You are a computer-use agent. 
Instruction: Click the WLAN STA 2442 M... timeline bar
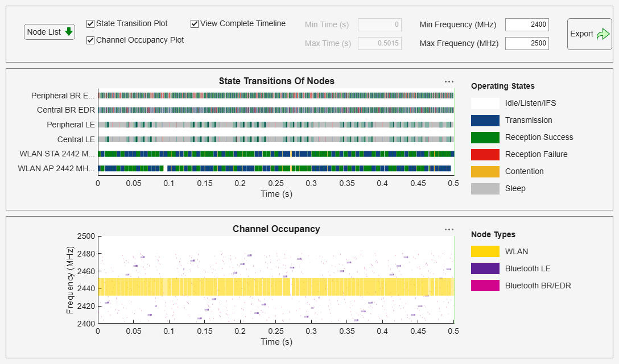276,154
